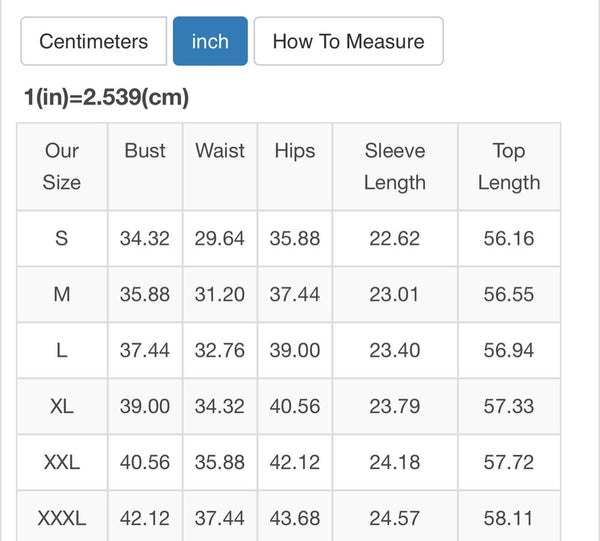Click the Our Size column header

coord(62,166)
